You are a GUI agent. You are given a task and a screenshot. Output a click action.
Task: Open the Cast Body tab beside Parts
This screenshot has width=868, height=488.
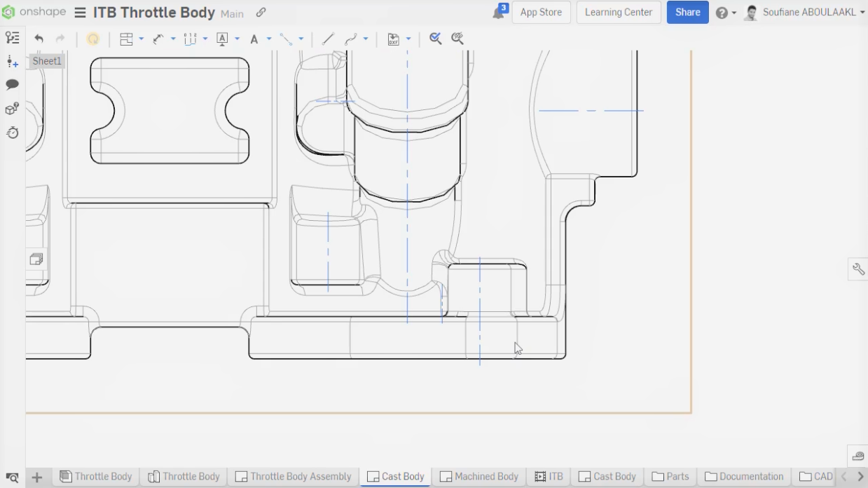click(607, 477)
